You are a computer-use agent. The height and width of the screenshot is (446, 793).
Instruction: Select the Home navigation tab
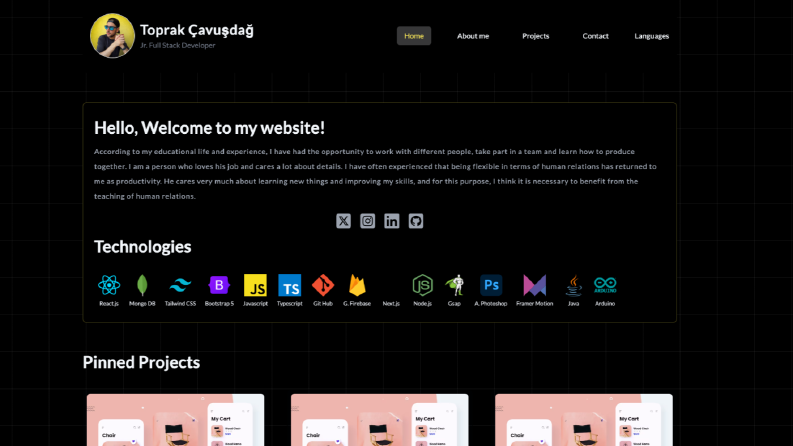coord(414,36)
